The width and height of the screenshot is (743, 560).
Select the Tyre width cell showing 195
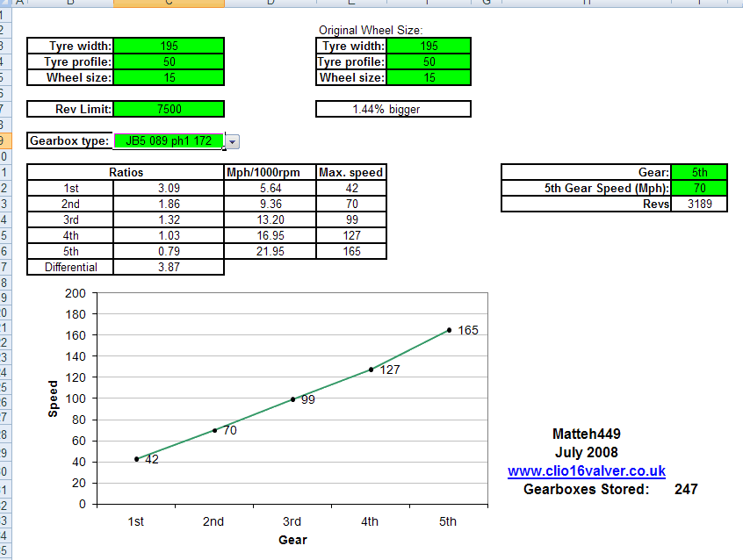point(168,46)
